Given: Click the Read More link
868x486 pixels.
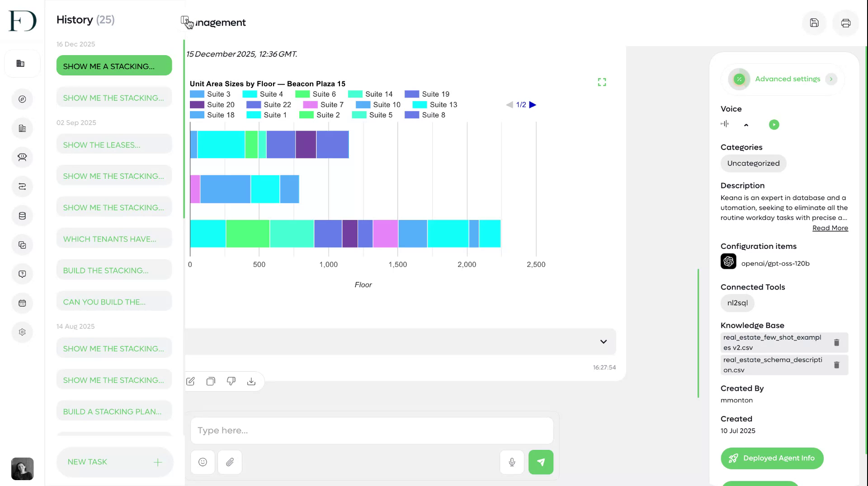Looking at the screenshot, I should tap(830, 228).
